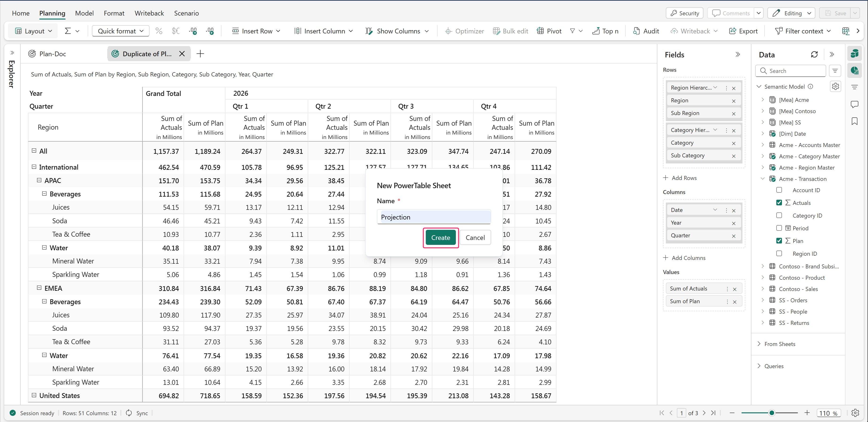
Task: Uncheck the Actuals field checkbox
Action: tap(779, 203)
